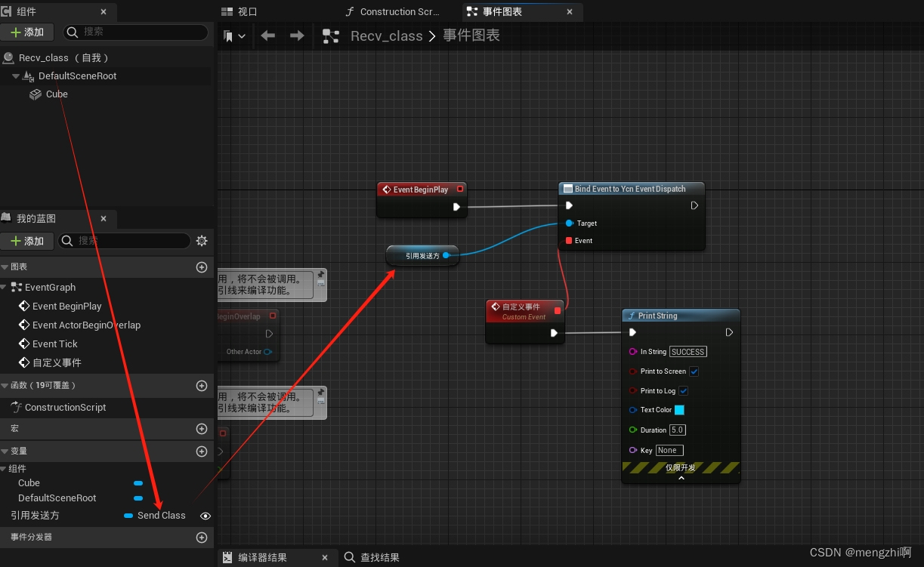
Task: Click Event BeginPlay output delegate pin
Action: (x=459, y=190)
